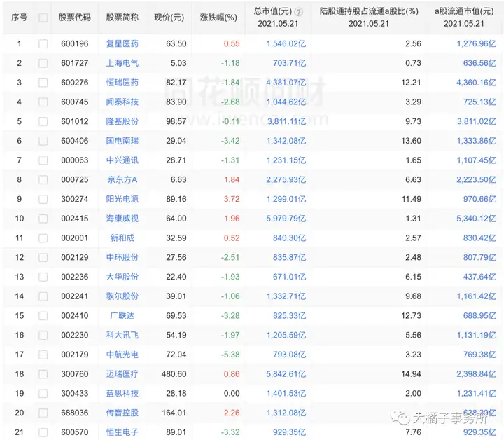This screenshot has width=504, height=440.
Task: Select stock code 688036
Action: (x=75, y=413)
